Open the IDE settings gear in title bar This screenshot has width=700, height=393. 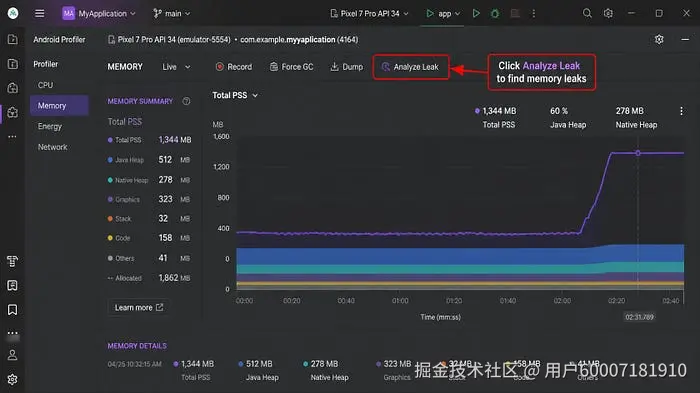pos(608,13)
